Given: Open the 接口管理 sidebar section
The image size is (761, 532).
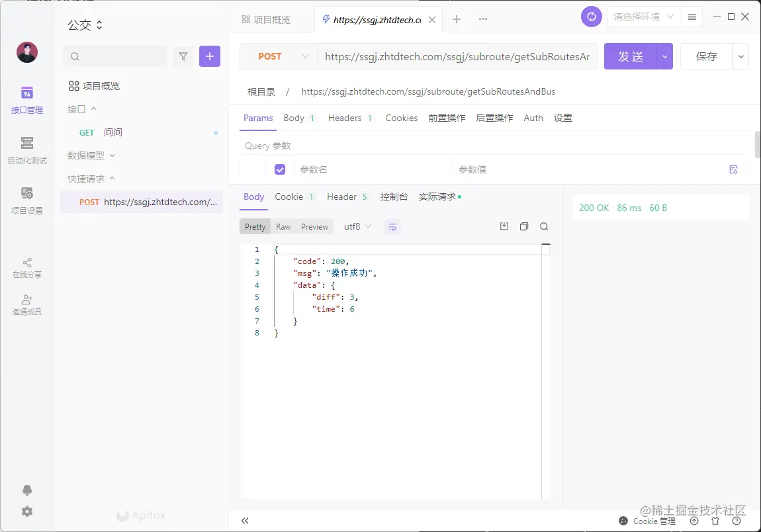Looking at the screenshot, I should click(27, 101).
